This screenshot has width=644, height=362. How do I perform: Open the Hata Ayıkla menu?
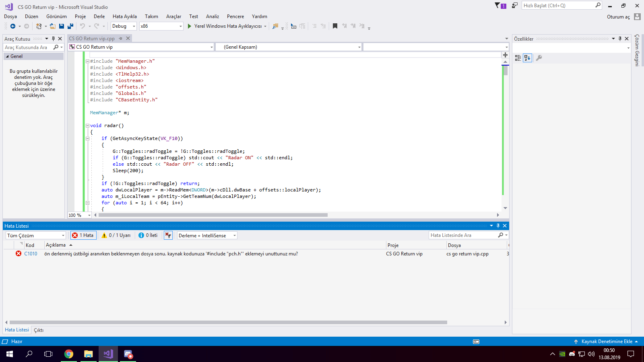[x=125, y=16]
